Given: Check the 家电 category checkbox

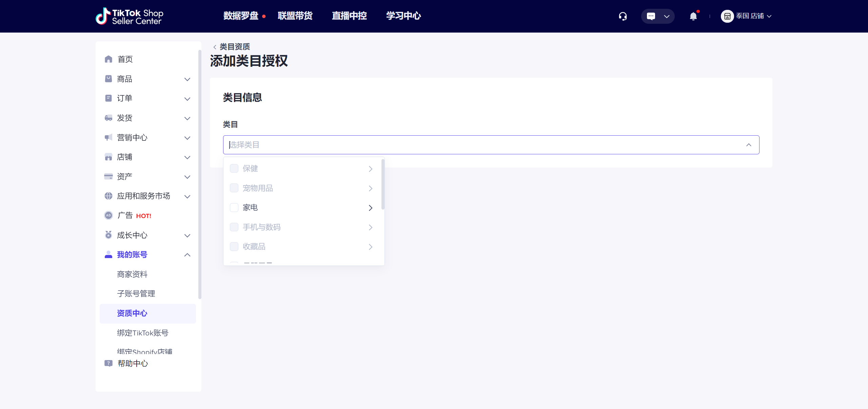Looking at the screenshot, I should coord(234,208).
